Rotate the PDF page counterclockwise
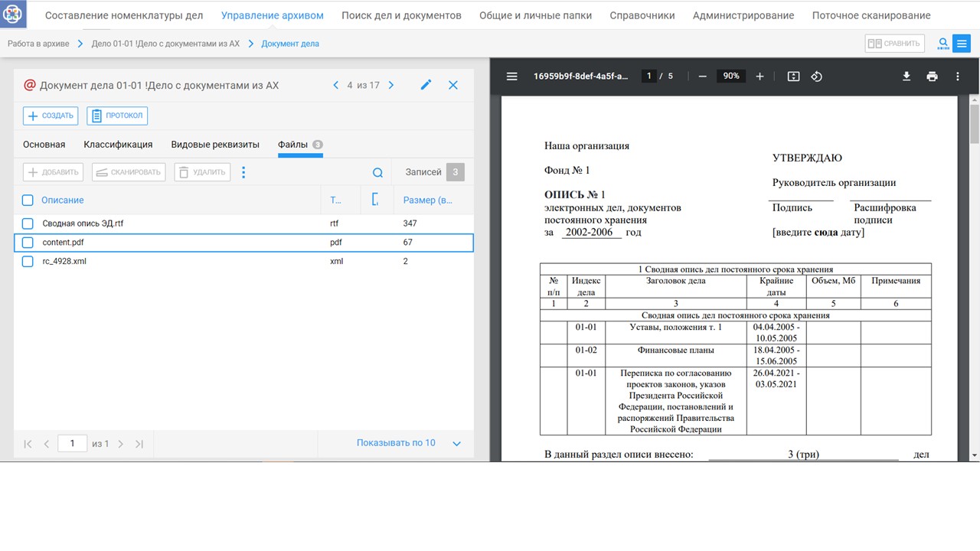 [817, 77]
